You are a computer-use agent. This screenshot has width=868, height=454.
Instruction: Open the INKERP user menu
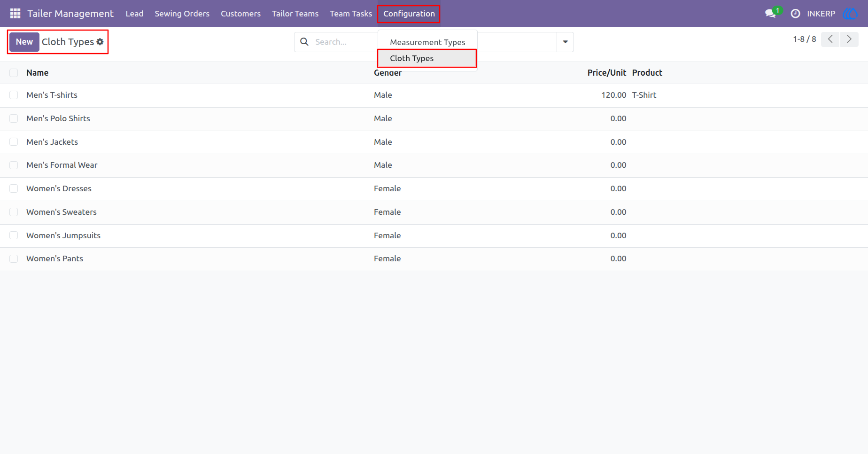pos(821,14)
